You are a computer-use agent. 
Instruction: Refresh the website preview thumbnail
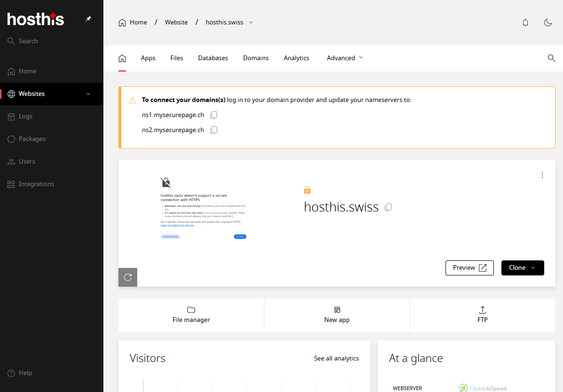pyautogui.click(x=127, y=277)
